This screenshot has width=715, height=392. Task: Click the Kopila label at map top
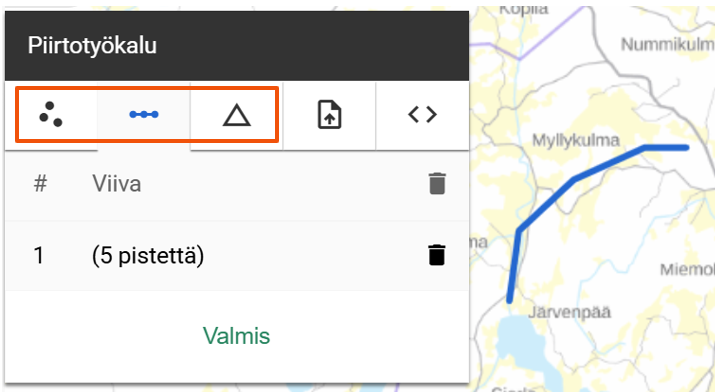pos(523,9)
